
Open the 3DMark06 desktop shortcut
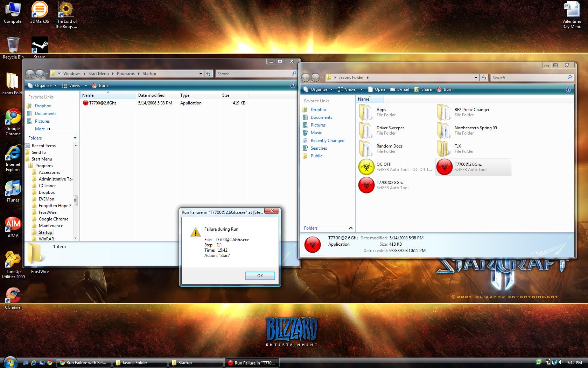[x=39, y=13]
